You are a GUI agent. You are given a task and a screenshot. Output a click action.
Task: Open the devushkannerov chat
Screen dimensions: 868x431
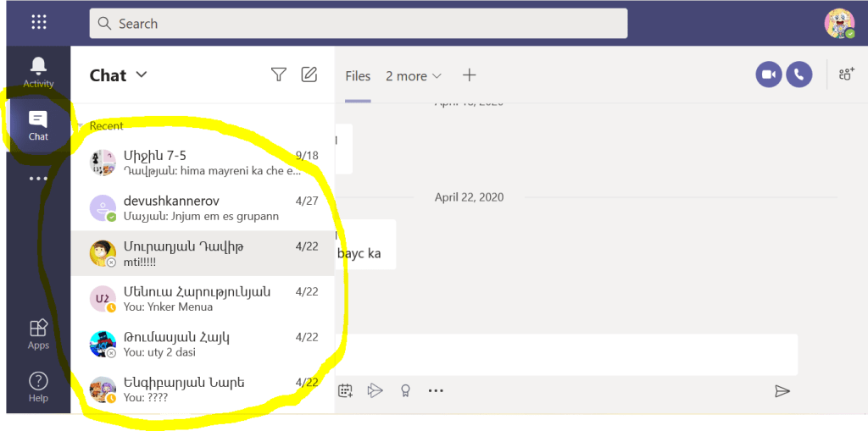[x=202, y=208]
